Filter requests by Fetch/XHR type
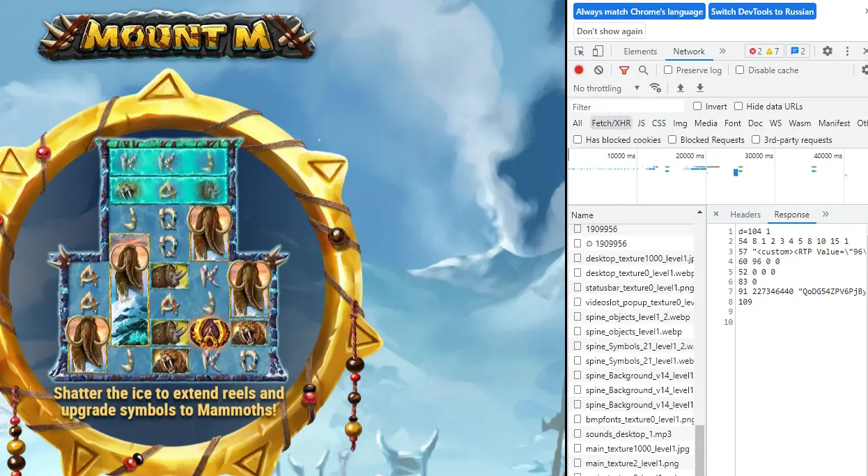 pyautogui.click(x=611, y=123)
